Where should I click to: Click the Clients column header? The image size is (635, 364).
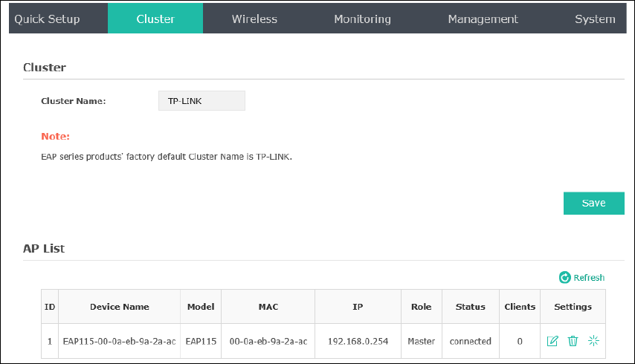[x=520, y=307]
